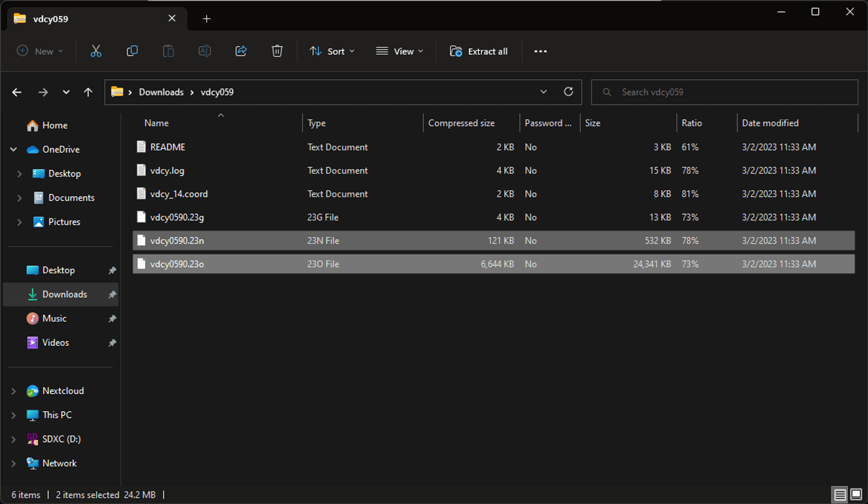Share the selected files
The width and height of the screenshot is (868, 504).
coord(241,51)
